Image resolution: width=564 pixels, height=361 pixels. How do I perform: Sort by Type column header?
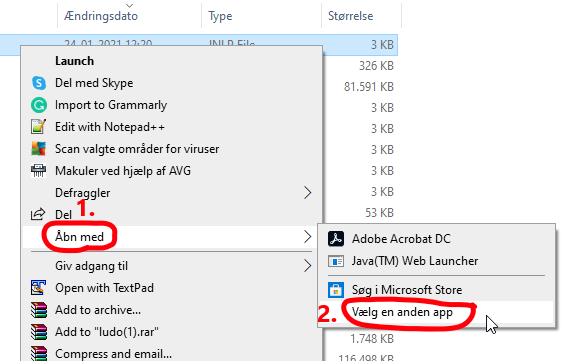pos(261,16)
